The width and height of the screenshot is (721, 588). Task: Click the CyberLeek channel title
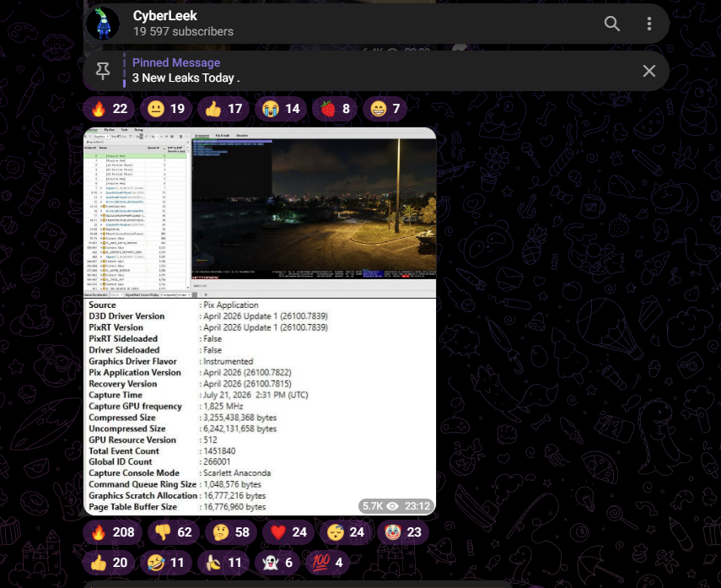tap(164, 16)
